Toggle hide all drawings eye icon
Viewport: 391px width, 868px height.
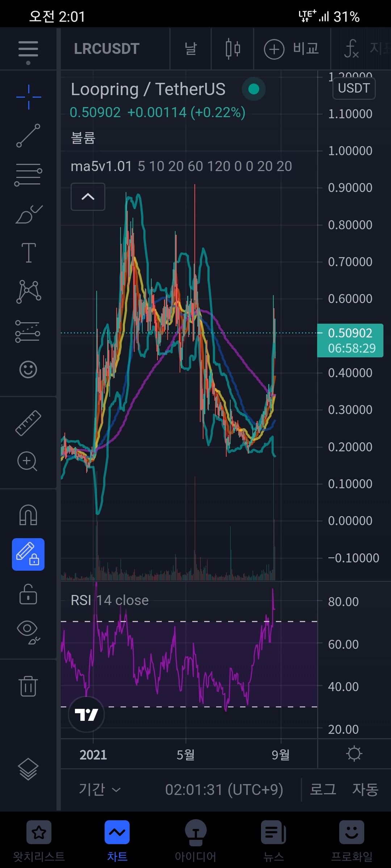[x=28, y=633]
